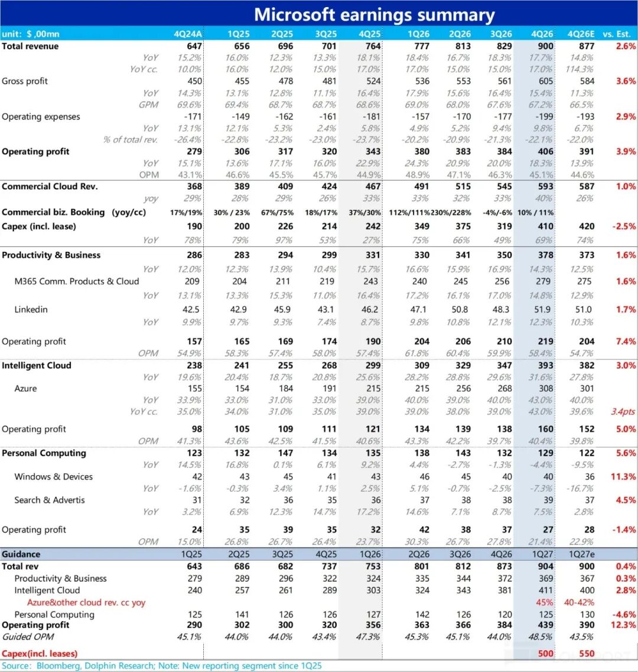
Task: Click Commercial Cloud 4Q26 value 593
Action: point(545,186)
